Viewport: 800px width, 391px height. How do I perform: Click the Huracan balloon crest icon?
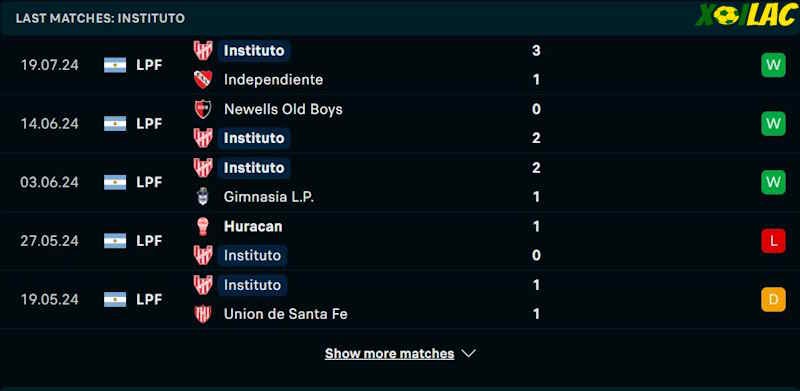click(x=203, y=226)
